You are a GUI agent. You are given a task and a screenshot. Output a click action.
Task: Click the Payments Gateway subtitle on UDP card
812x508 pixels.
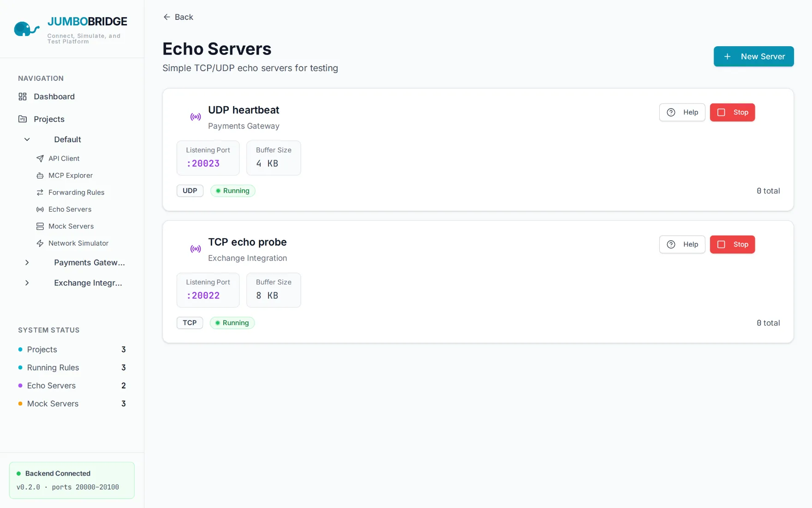(244, 126)
